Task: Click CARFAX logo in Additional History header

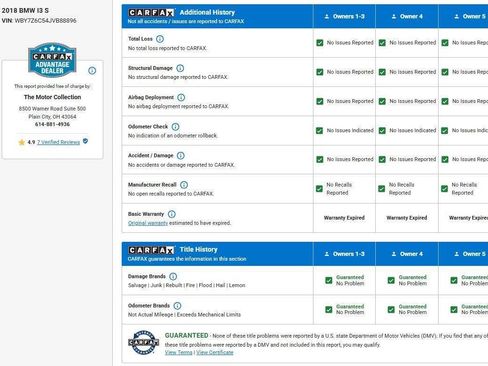Action: click(151, 13)
